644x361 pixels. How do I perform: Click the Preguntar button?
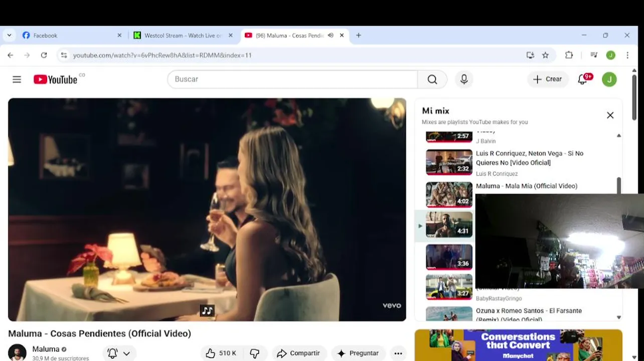358,353
